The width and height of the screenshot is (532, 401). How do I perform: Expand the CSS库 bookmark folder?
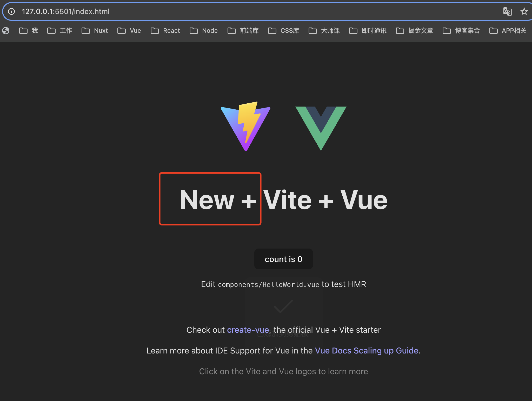pos(283,31)
